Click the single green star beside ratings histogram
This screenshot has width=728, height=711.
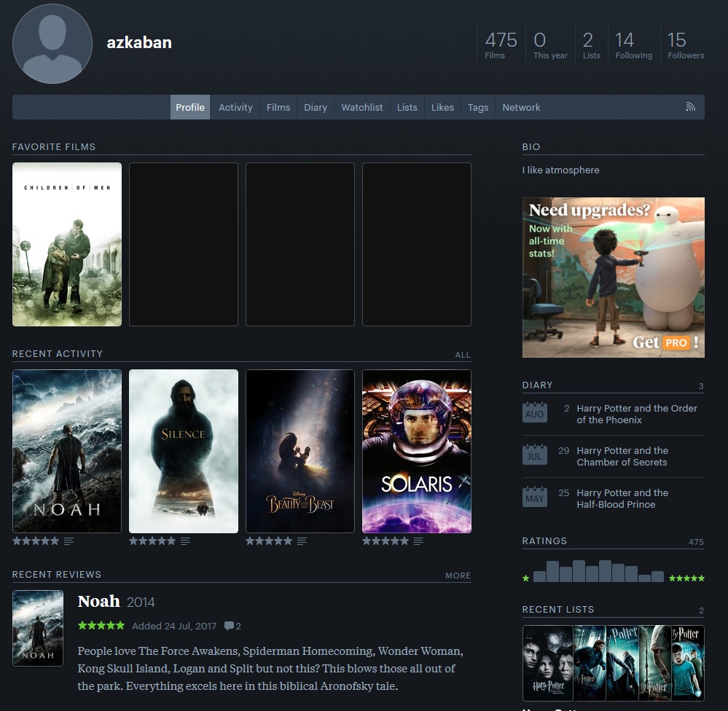[x=525, y=578]
